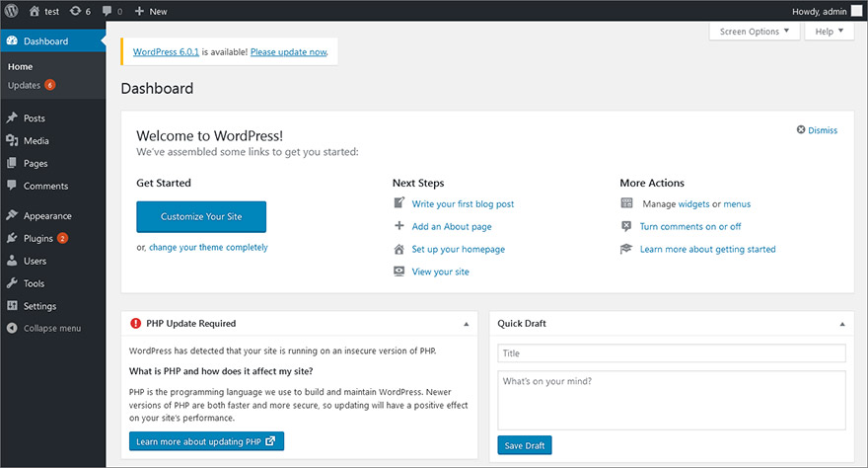Open the Screen Options dropdown
This screenshot has height=468, width=868.
click(x=754, y=32)
